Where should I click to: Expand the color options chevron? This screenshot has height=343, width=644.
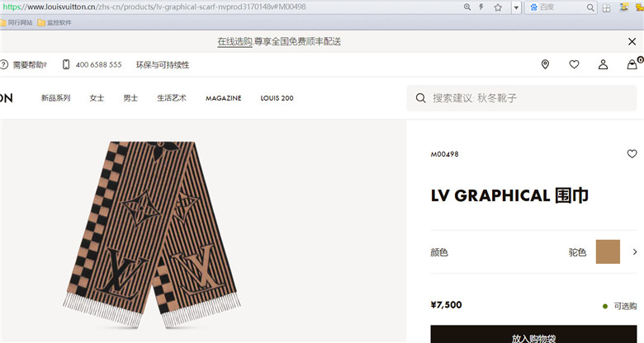[x=635, y=252]
